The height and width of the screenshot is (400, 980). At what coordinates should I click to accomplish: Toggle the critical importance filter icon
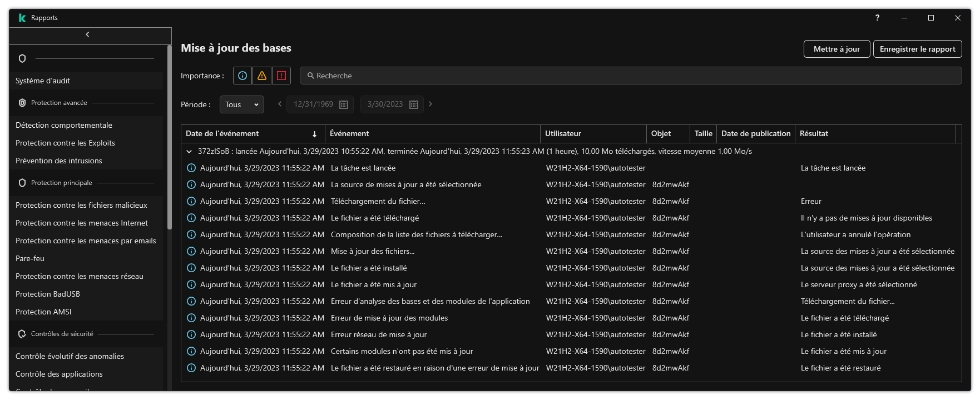pyautogui.click(x=281, y=76)
